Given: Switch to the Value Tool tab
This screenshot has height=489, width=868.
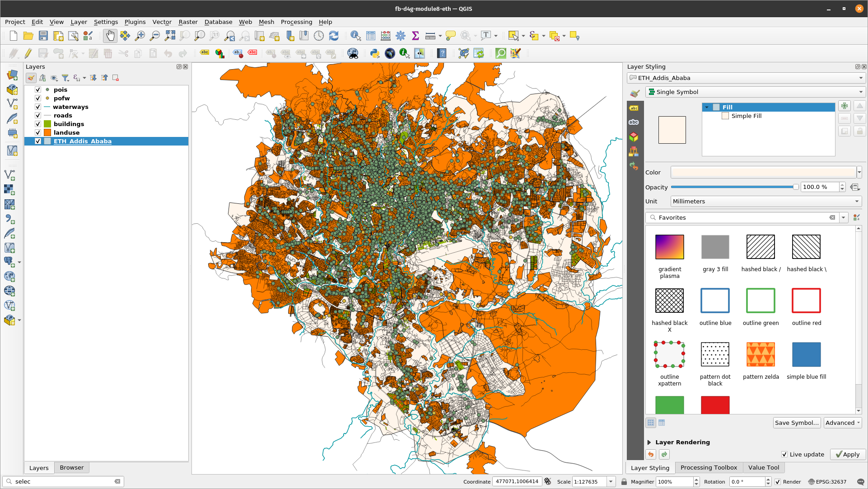Looking at the screenshot, I should [764, 468].
